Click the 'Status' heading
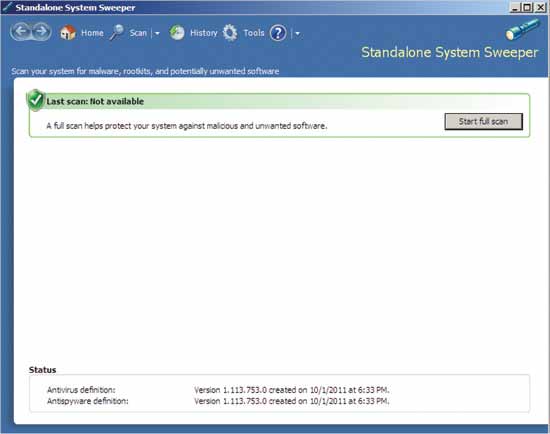Screen dimensions: 550x434 [42, 370]
